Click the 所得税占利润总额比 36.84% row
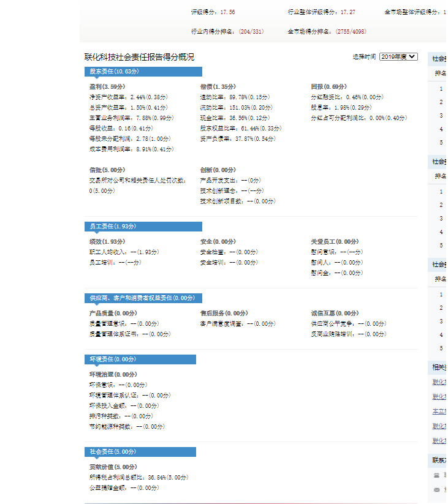Viewport: 448px width, 504px height. coord(139,477)
